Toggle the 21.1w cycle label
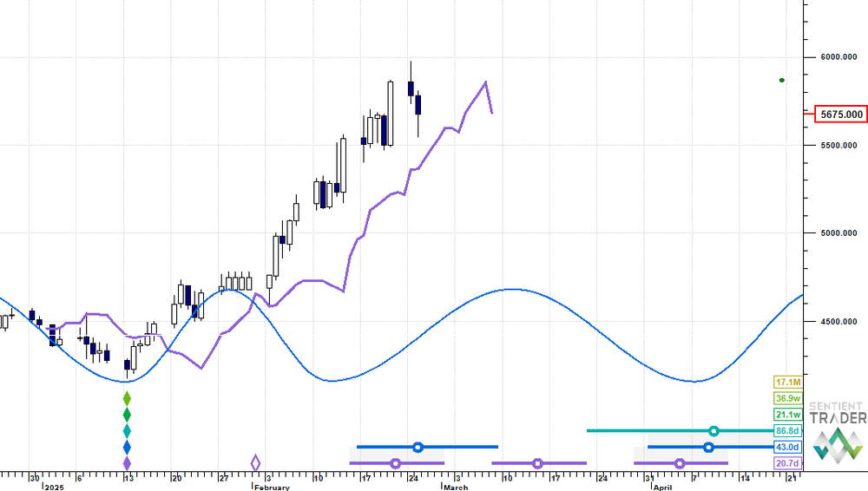This screenshot has height=491, width=868. pyautogui.click(x=788, y=415)
